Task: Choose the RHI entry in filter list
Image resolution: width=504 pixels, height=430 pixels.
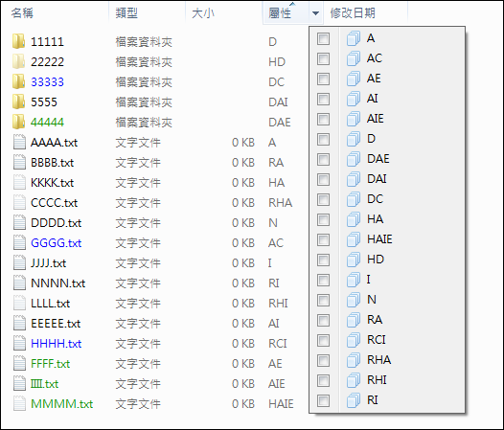Action: (x=377, y=380)
